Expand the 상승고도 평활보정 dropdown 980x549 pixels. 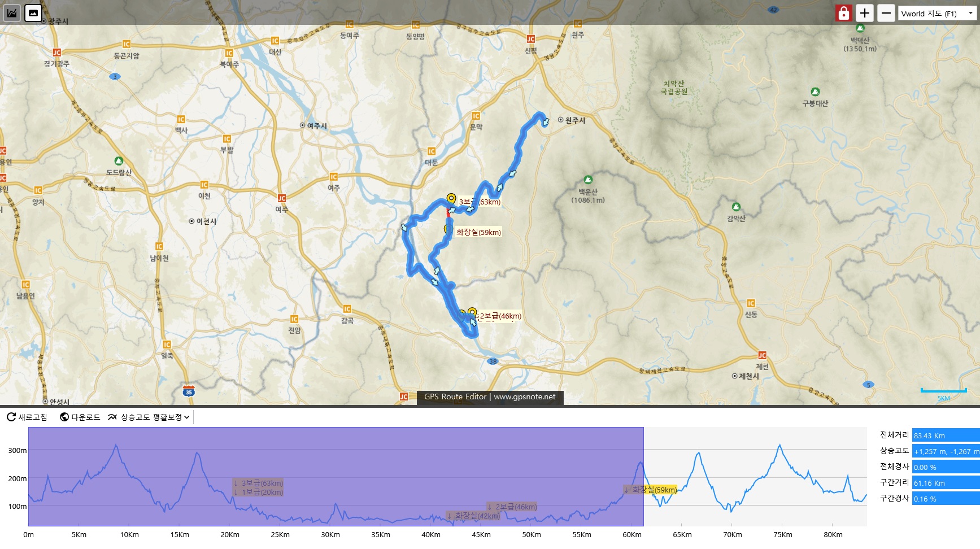[x=149, y=417]
